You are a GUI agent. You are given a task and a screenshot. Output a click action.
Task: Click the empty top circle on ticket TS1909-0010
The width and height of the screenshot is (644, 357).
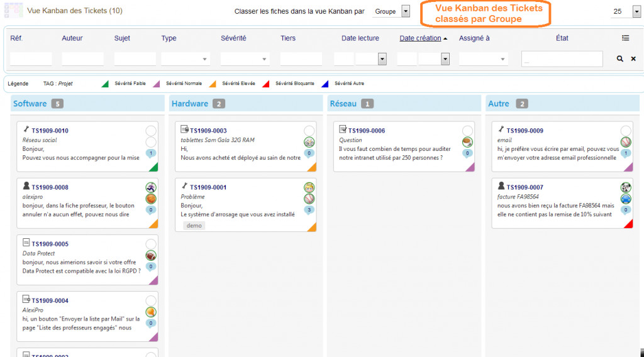(151, 131)
